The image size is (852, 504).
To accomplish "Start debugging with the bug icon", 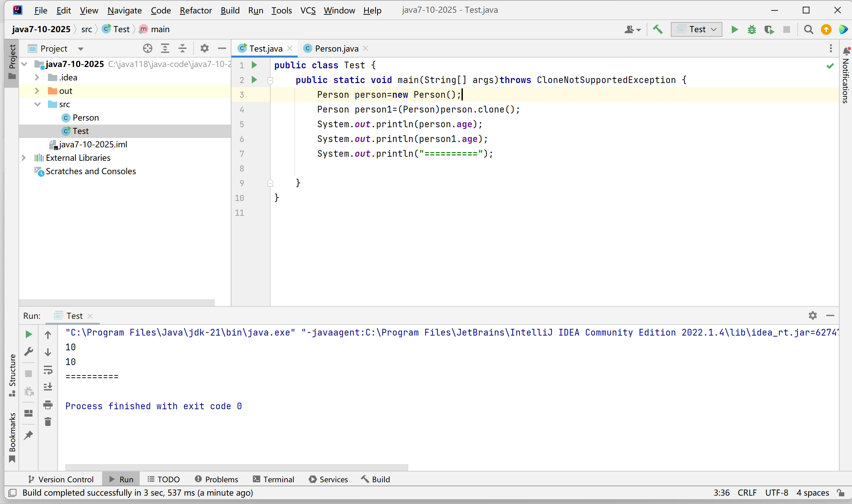I will pyautogui.click(x=752, y=29).
